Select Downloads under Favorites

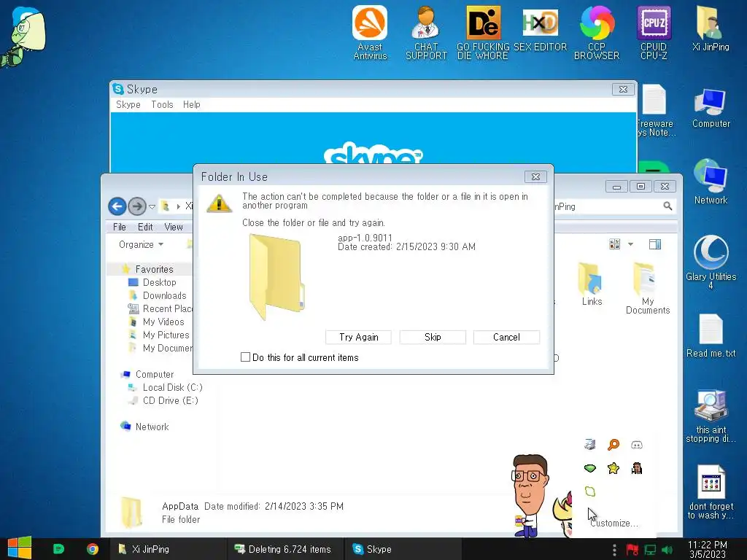tap(164, 295)
